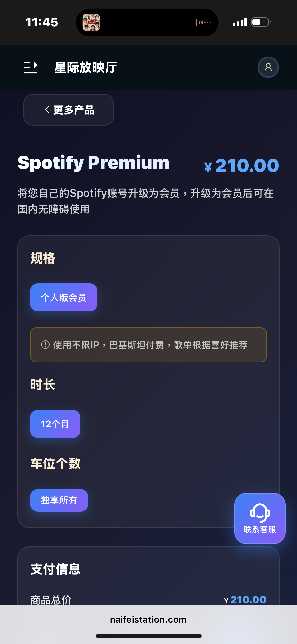Tap the home indicator bar
This screenshot has height=644, width=297.
148,636
